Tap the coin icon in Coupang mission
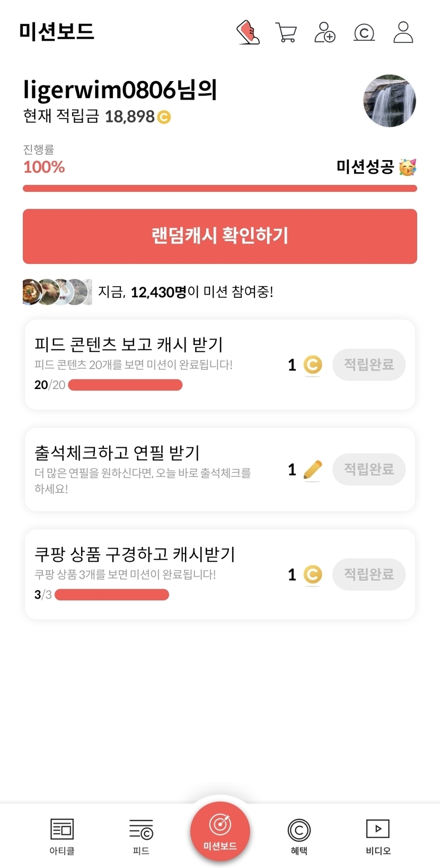 pos(313,574)
